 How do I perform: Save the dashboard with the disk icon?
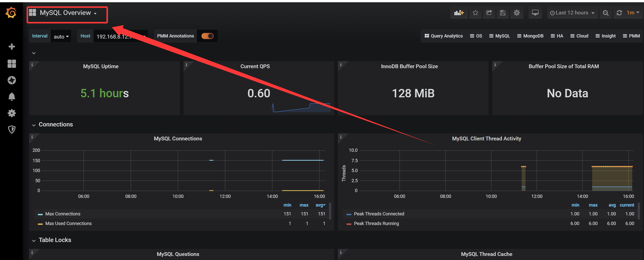point(503,13)
